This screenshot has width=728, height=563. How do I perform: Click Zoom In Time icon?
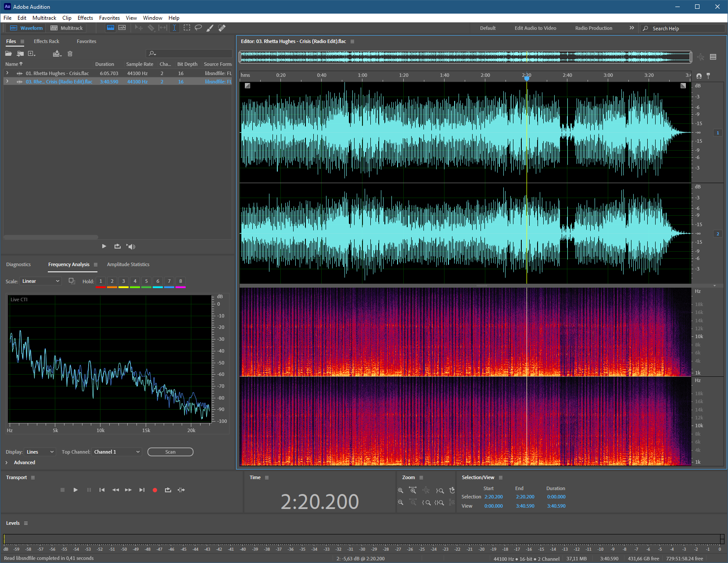[412, 490]
